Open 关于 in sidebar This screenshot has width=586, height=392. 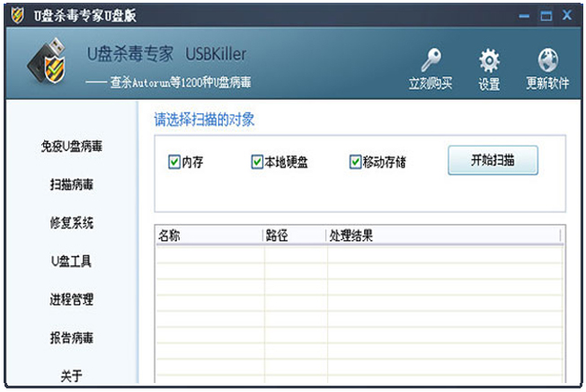tap(71, 376)
